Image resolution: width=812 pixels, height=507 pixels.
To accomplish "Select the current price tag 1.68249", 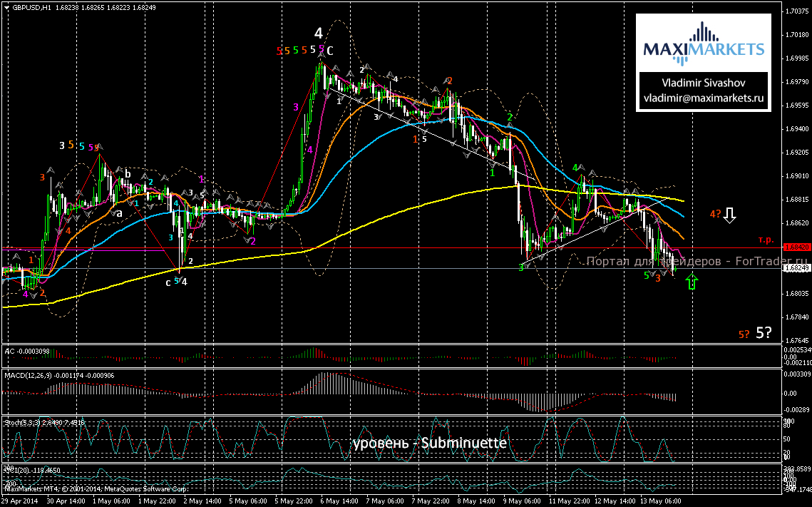I will coord(796,268).
